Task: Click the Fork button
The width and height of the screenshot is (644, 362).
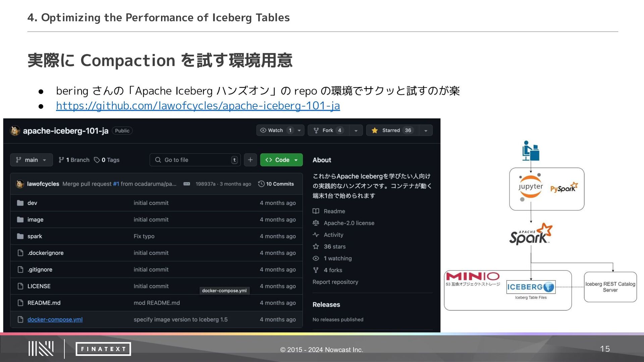Action: (328, 130)
